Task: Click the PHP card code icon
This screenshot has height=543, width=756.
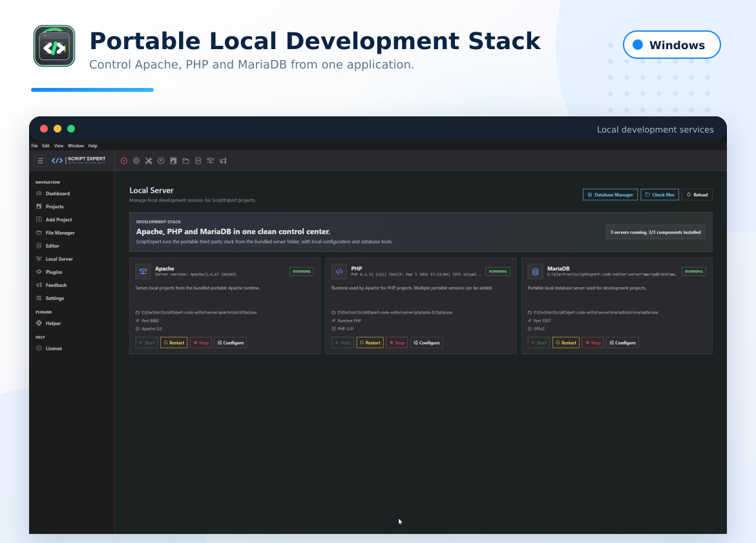Action: click(339, 271)
